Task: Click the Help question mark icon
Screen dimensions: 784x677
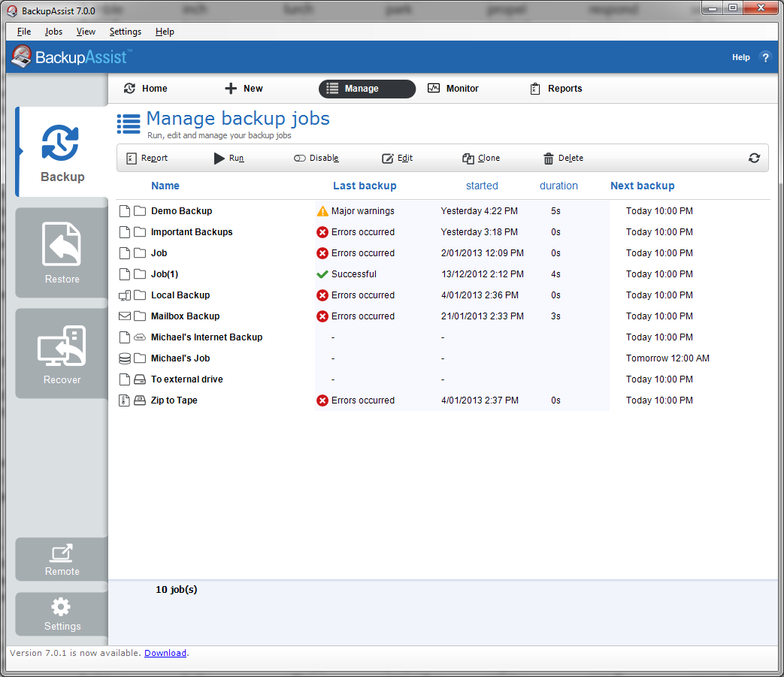Action: 765,57
